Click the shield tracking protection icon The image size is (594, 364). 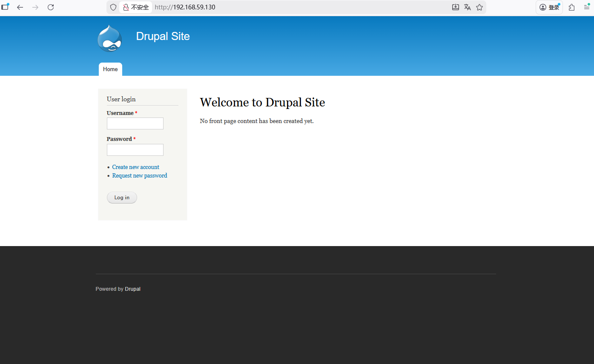pos(113,7)
